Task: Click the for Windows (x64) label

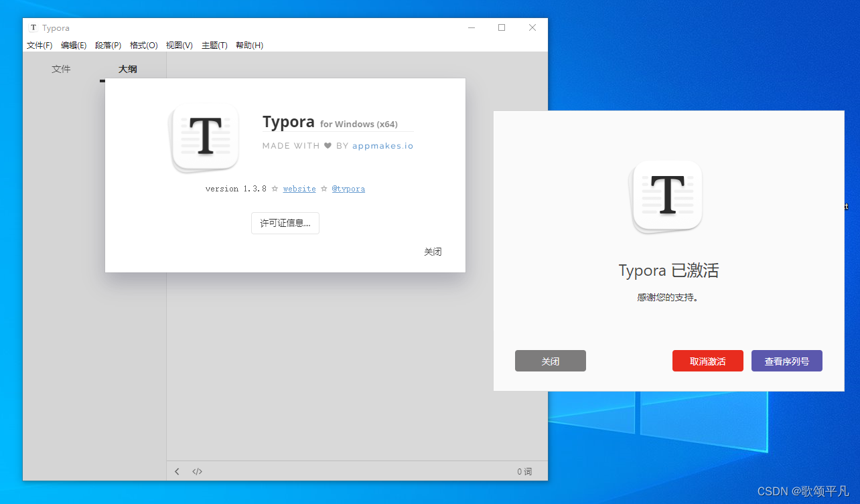Action: pyautogui.click(x=359, y=124)
